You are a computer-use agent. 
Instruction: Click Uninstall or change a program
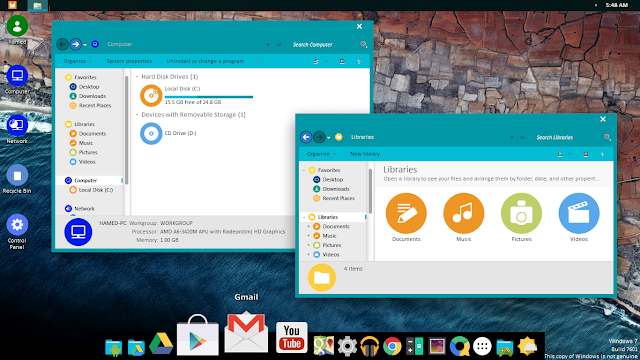coord(205,61)
